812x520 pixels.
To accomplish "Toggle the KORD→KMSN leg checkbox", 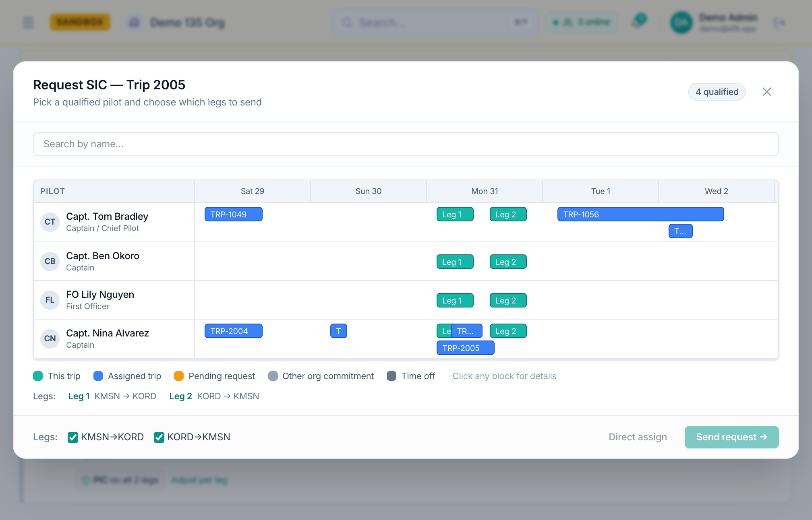I will pyautogui.click(x=159, y=437).
